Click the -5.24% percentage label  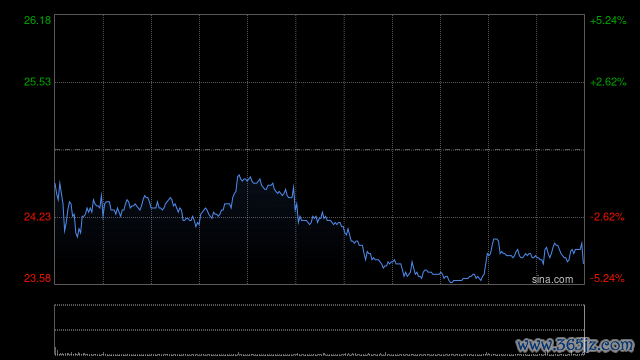click(x=607, y=278)
